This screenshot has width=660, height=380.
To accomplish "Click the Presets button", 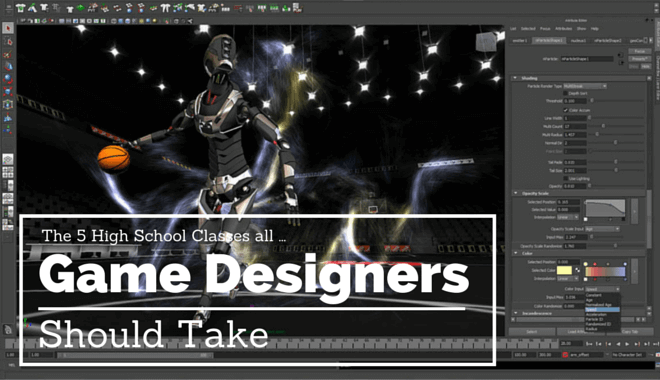I will coord(640,59).
